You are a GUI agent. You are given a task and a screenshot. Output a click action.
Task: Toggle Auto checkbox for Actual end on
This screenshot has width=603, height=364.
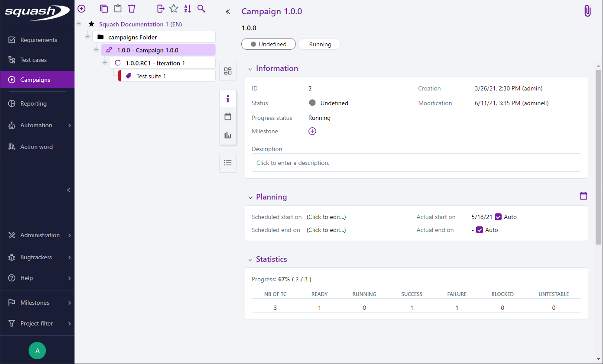480,230
